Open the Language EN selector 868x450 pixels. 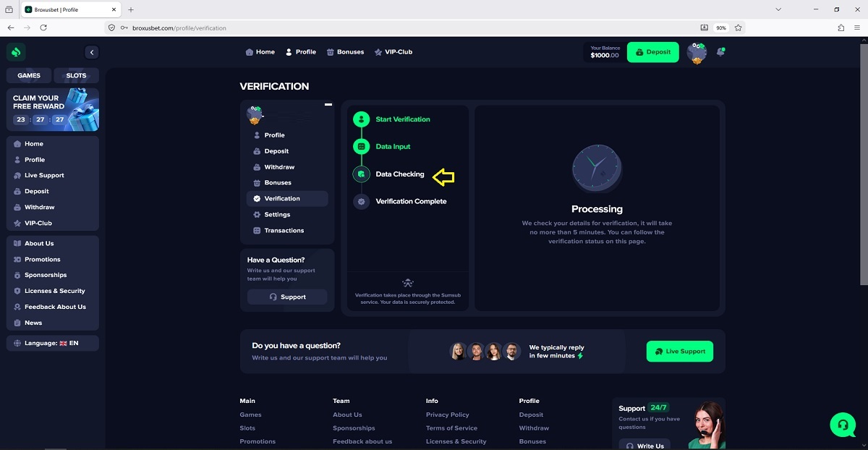53,343
